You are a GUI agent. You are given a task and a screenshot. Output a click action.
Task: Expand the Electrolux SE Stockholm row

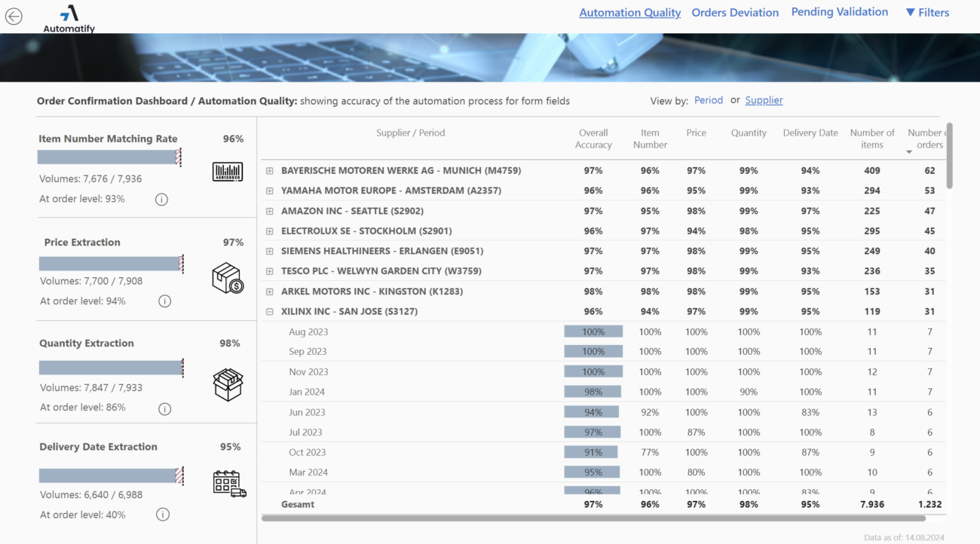pyautogui.click(x=270, y=231)
